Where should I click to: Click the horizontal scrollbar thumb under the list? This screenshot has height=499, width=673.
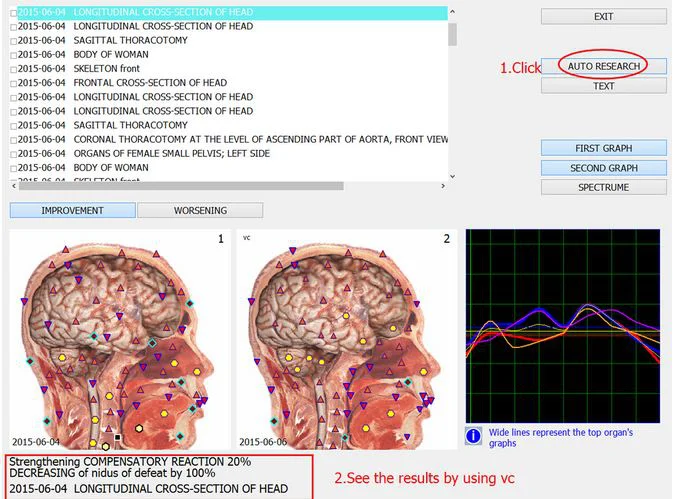[x=180, y=186]
